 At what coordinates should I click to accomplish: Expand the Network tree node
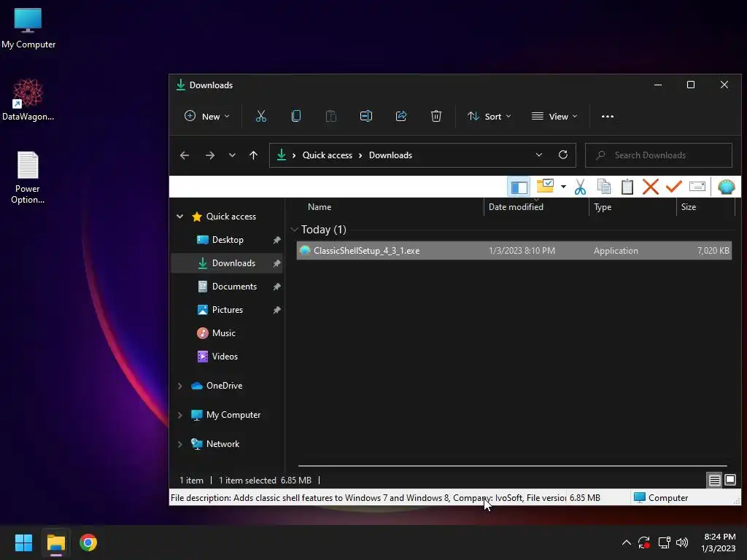point(179,444)
